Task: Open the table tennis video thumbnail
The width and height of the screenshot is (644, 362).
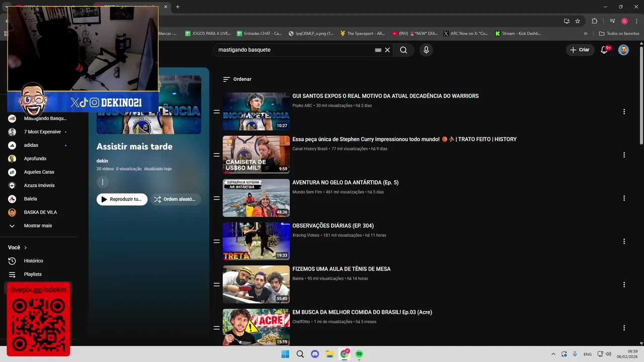Action: [256, 285]
